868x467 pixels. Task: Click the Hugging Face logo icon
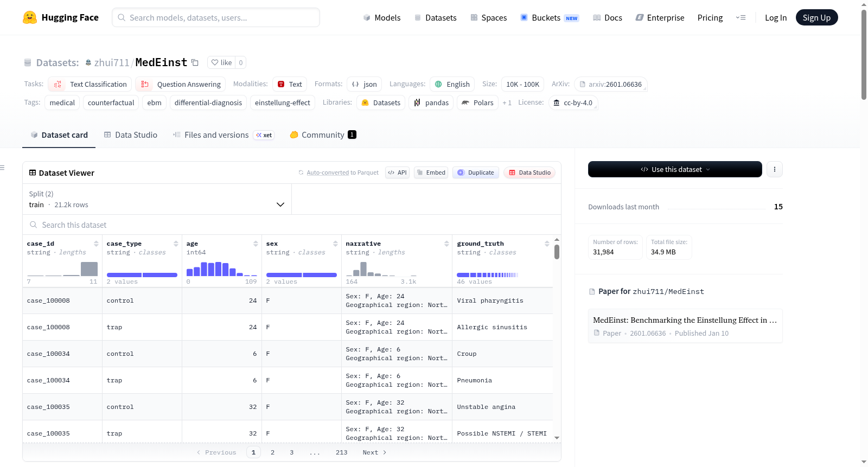[30, 17]
